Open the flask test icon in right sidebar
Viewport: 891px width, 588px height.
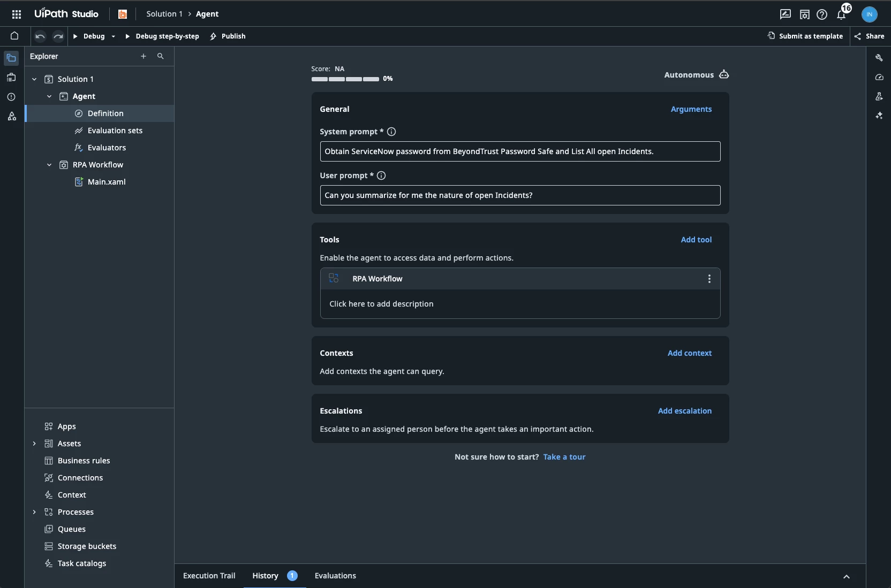click(879, 96)
